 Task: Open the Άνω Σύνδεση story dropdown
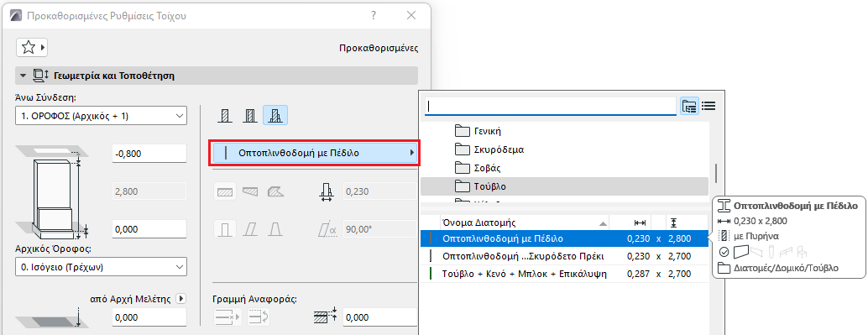(102, 116)
